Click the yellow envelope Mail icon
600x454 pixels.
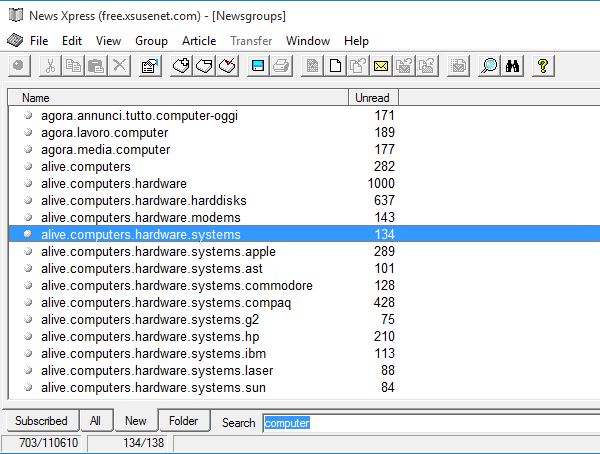(381, 66)
